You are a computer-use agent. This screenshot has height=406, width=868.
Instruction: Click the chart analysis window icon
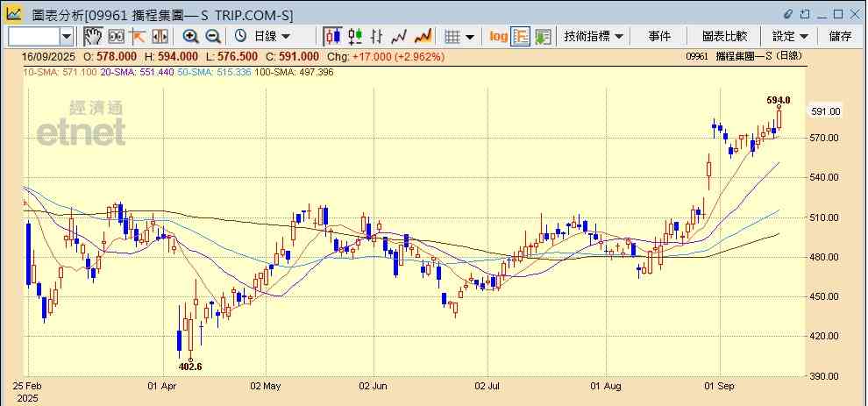[x=14, y=13]
